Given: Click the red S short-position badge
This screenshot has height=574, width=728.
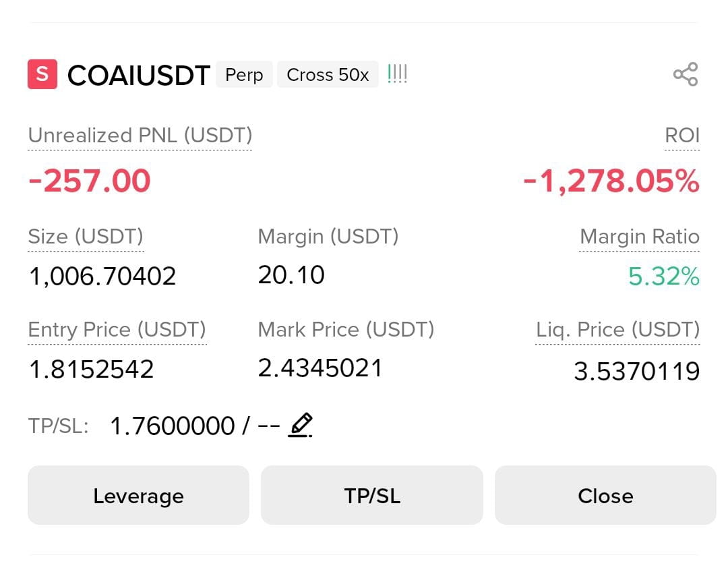Looking at the screenshot, I should pyautogui.click(x=42, y=74).
